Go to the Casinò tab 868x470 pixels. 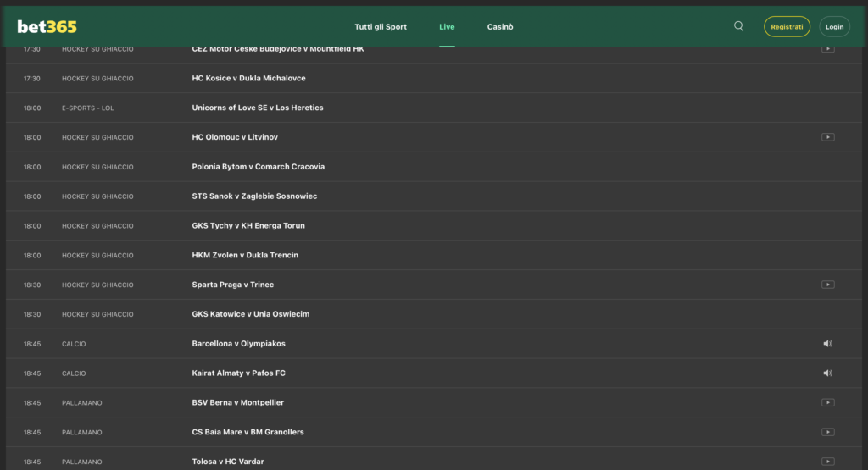pyautogui.click(x=500, y=27)
